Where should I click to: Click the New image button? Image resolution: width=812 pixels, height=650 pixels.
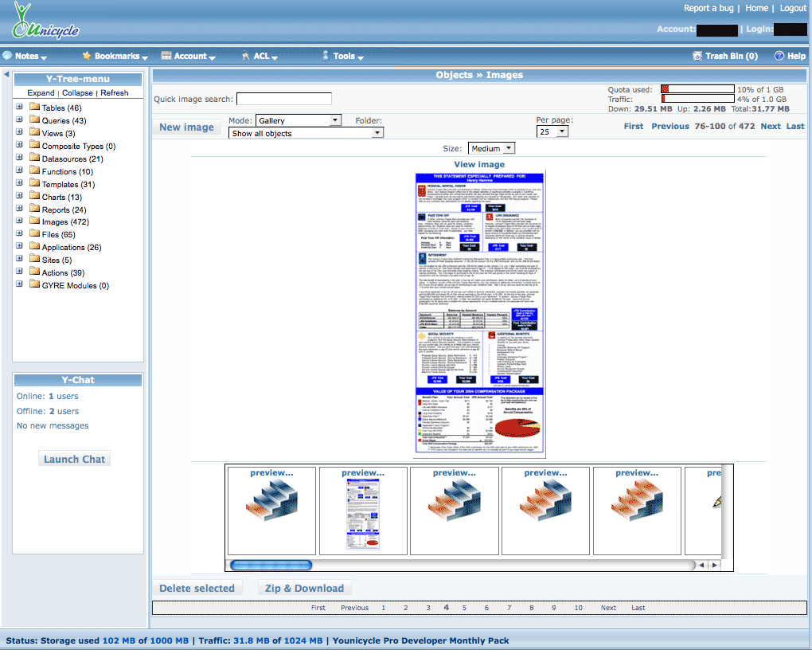pyautogui.click(x=186, y=127)
